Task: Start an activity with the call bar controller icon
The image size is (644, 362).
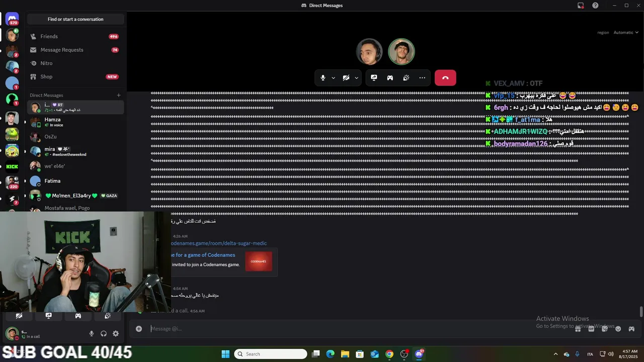Action: click(390, 78)
